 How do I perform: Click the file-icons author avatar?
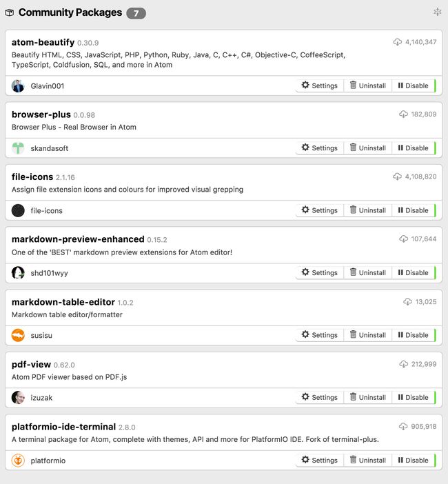18,210
